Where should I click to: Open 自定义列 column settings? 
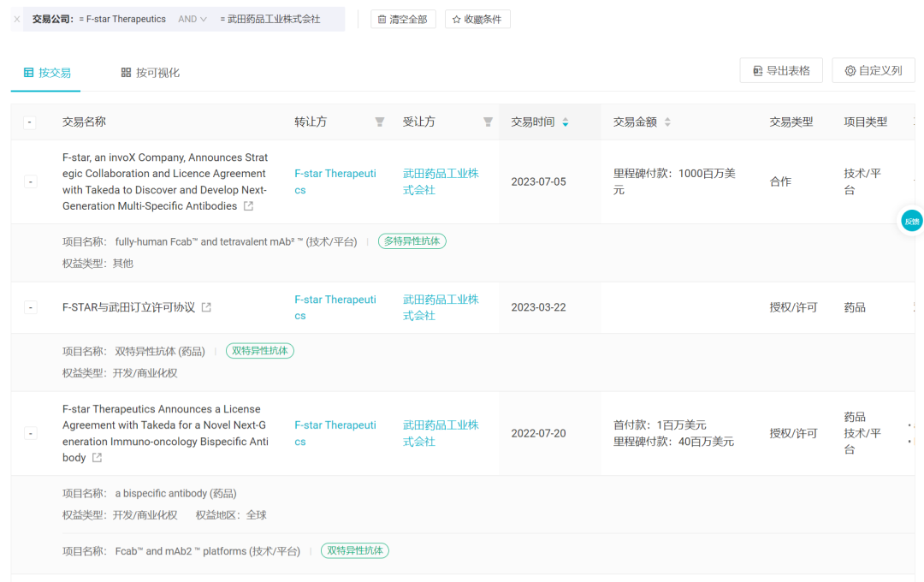point(874,71)
